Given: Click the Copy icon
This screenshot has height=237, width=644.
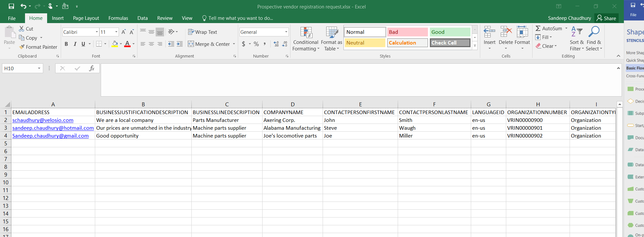Looking at the screenshot, I should 22,38.
